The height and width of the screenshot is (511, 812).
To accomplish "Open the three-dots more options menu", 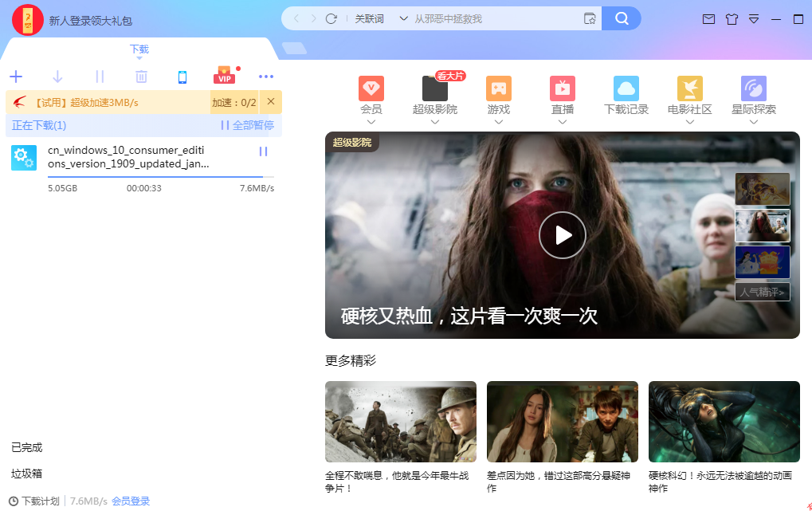I will [266, 77].
